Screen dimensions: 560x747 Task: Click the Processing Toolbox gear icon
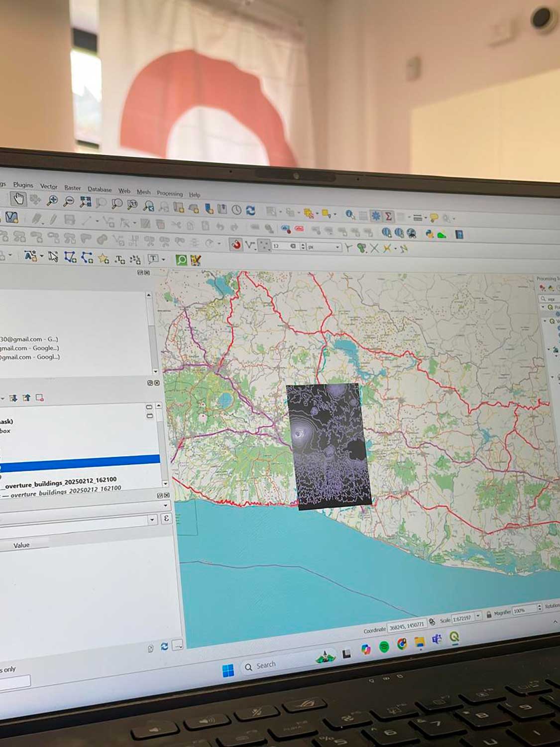(375, 216)
